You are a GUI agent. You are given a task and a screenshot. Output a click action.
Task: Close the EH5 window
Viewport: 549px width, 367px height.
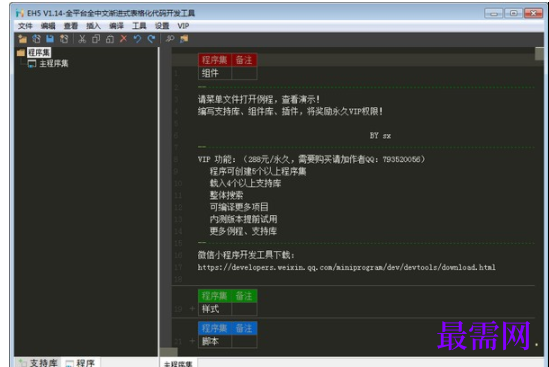click(533, 13)
